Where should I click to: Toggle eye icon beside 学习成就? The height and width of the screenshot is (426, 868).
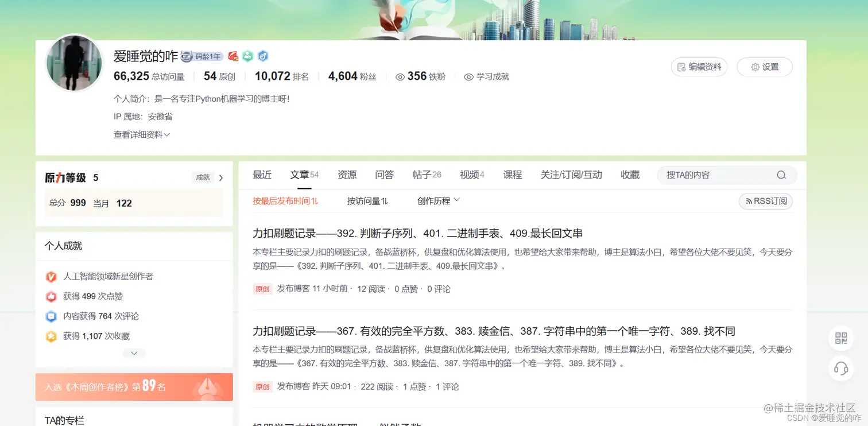point(468,77)
